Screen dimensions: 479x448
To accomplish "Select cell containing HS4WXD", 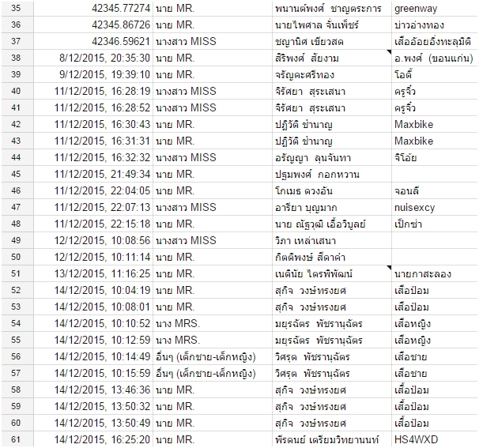I will pyautogui.click(x=435, y=439).
